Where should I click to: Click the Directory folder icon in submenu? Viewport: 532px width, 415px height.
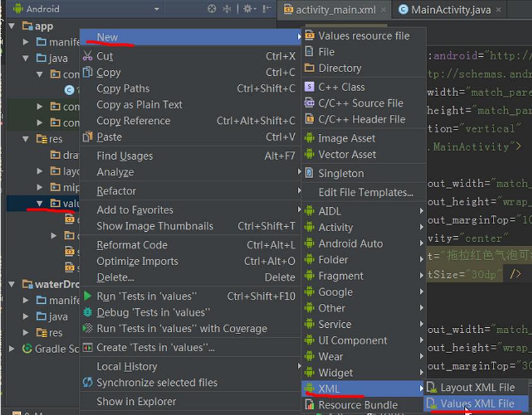pyautogui.click(x=309, y=68)
